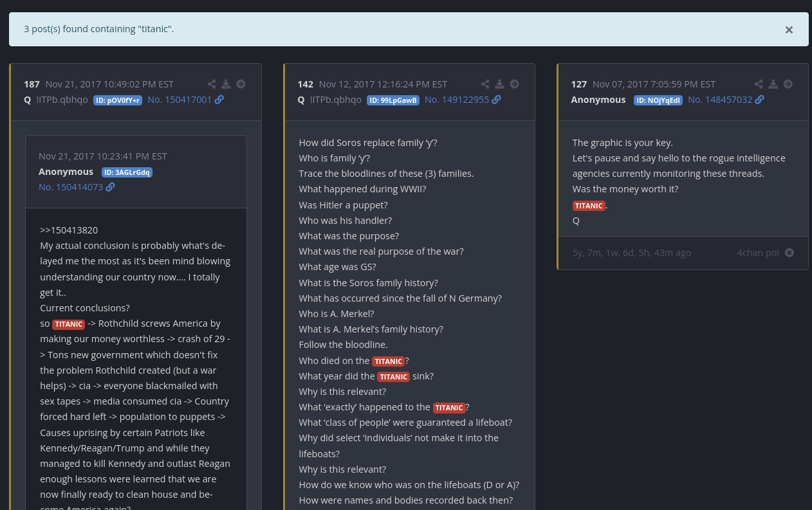Click timestamp Nov 21, 2017 10:49:02 PM EST
812x510 pixels.
click(109, 84)
